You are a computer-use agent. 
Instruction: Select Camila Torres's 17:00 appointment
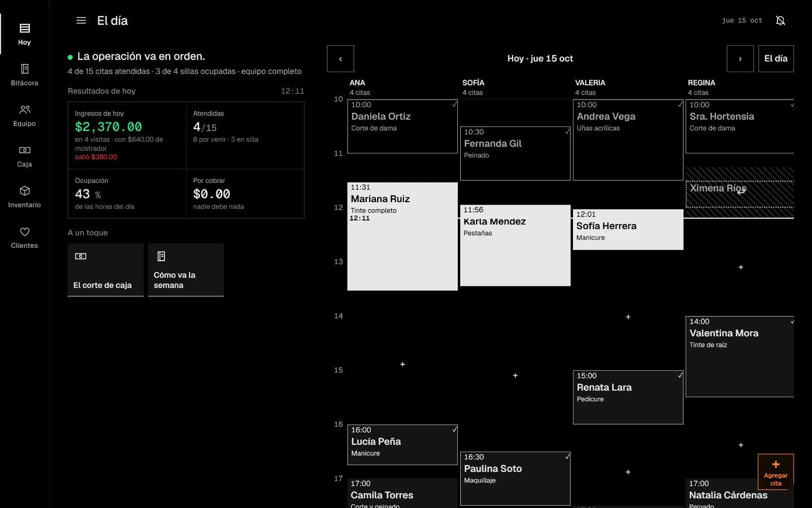coord(402,493)
